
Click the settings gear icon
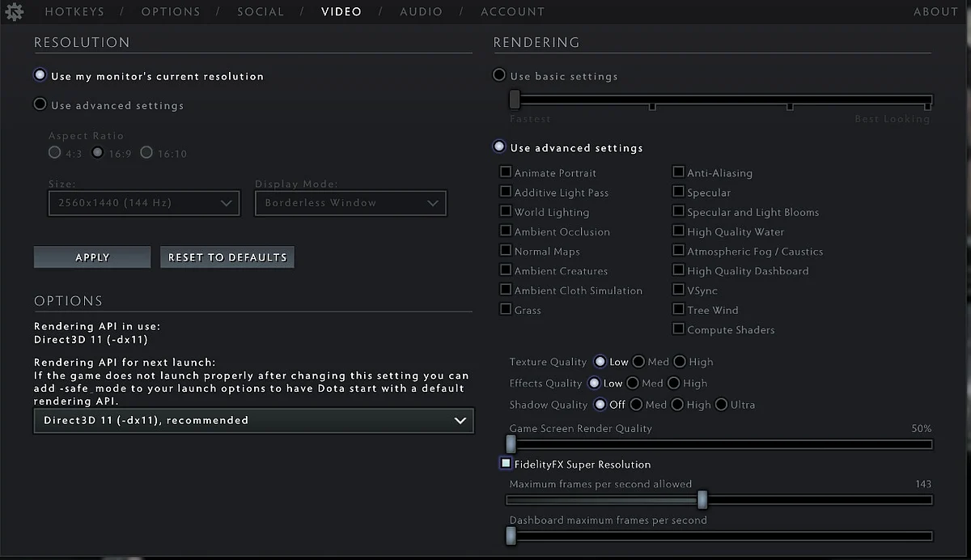point(15,11)
